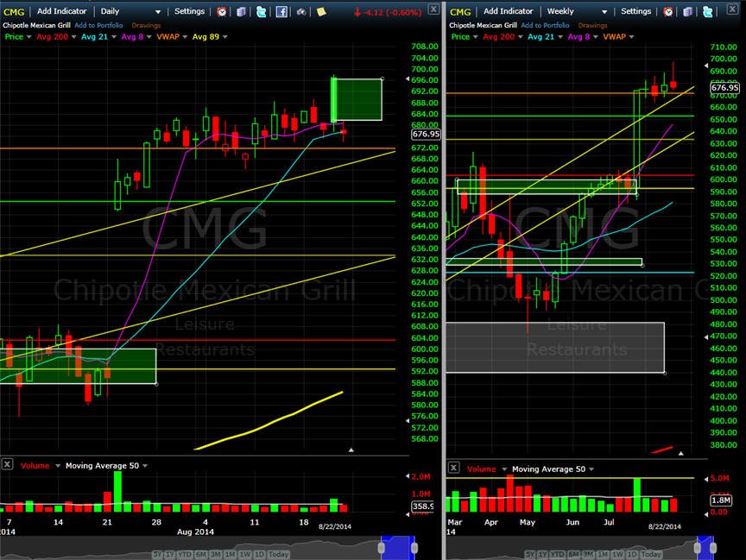This screenshot has width=746, height=560.
Task: Click the Twitter share icon on Daily chart
Action: pyautogui.click(x=261, y=11)
